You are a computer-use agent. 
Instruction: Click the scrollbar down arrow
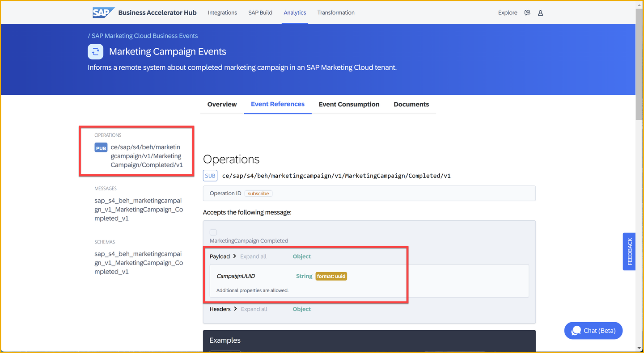640,349
